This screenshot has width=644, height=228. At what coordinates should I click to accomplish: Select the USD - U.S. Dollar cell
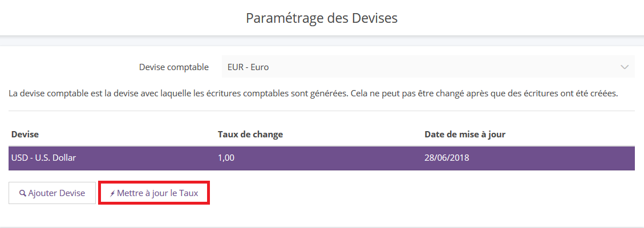point(44,157)
